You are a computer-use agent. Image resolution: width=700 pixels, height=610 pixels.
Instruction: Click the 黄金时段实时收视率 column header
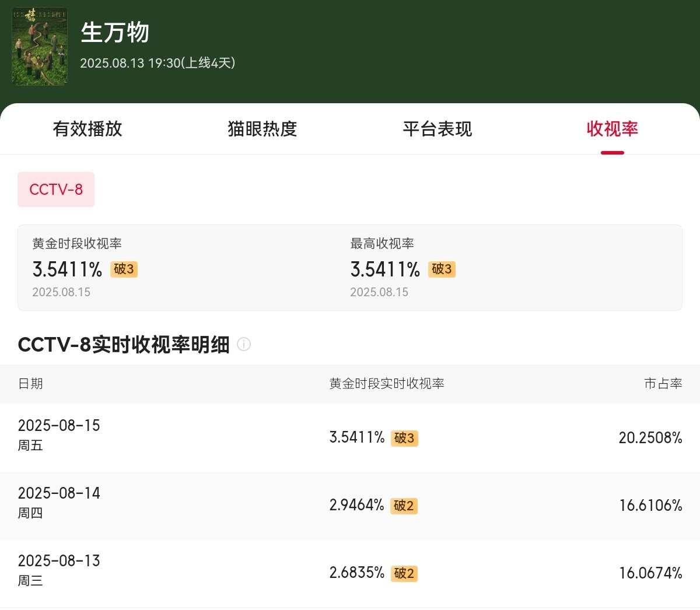[x=387, y=384]
